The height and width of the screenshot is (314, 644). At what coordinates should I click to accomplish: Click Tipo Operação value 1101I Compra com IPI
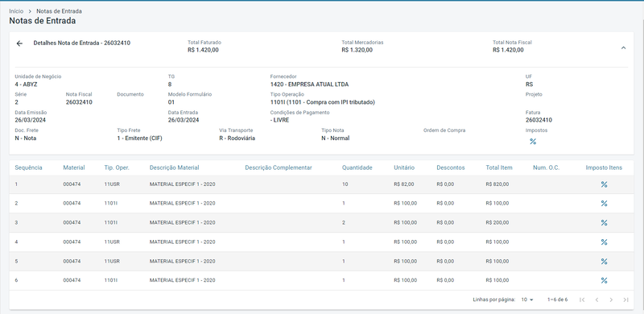[323, 102]
